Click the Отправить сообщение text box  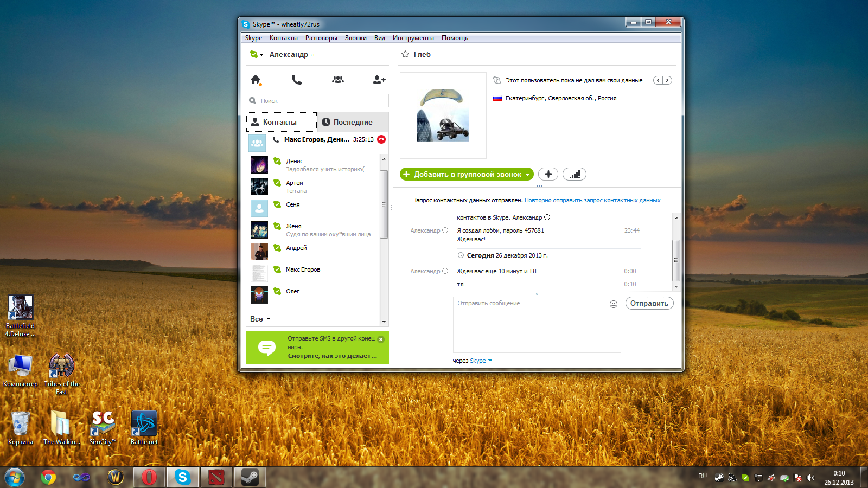point(537,325)
